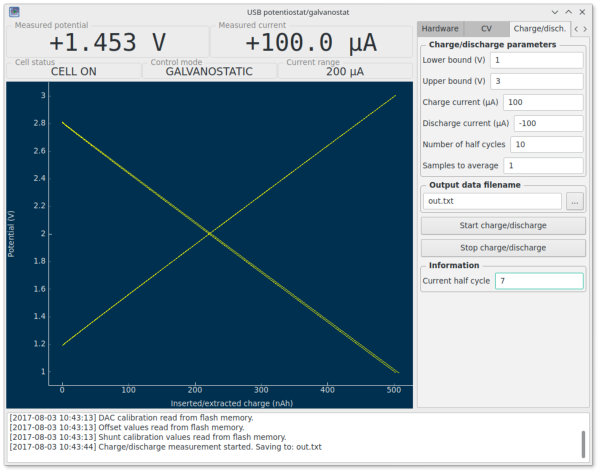Click the application icon in title bar
The width and height of the screenshot is (600, 473).
[14, 12]
